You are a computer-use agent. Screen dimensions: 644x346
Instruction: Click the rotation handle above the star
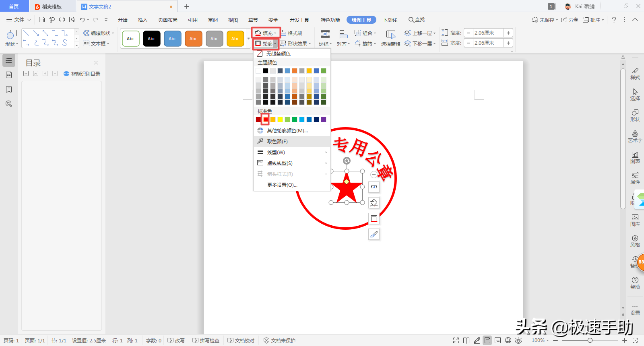(x=347, y=161)
